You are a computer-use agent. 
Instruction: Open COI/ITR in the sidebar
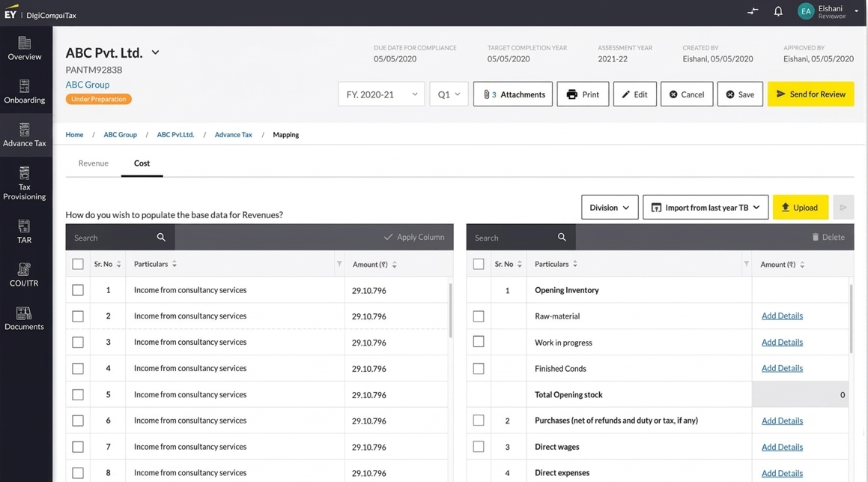pos(25,274)
